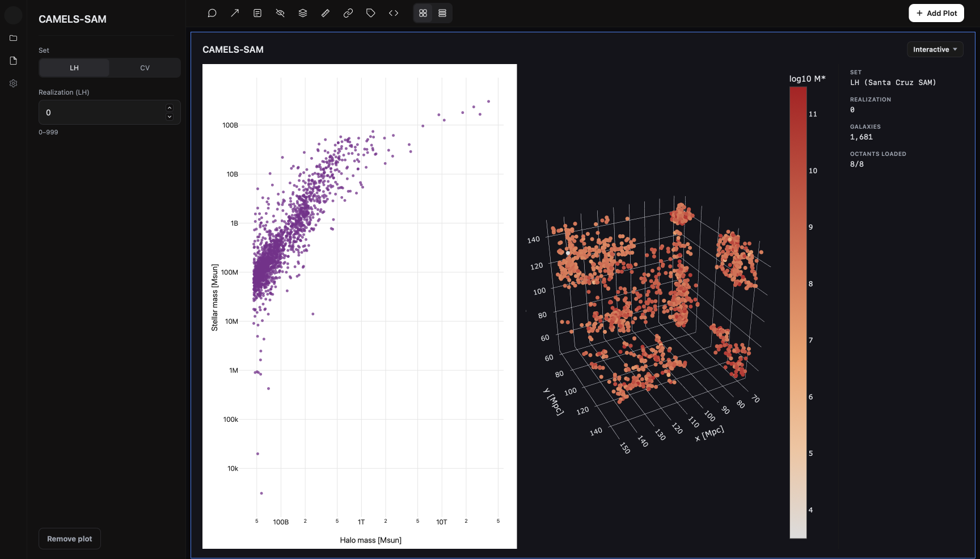Click the octants loaded value '8/8'
Screen dimensions: 980x559
[857, 164]
